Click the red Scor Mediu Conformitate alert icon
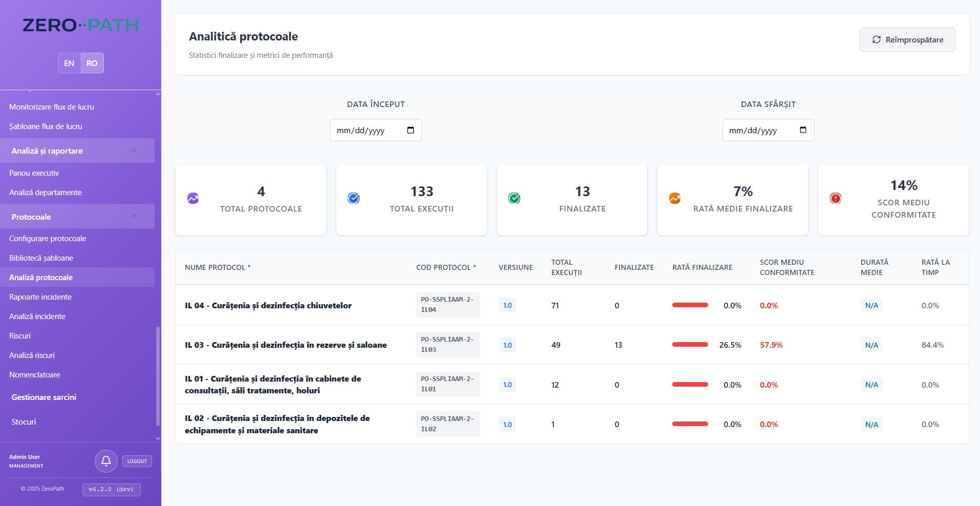 (x=837, y=199)
